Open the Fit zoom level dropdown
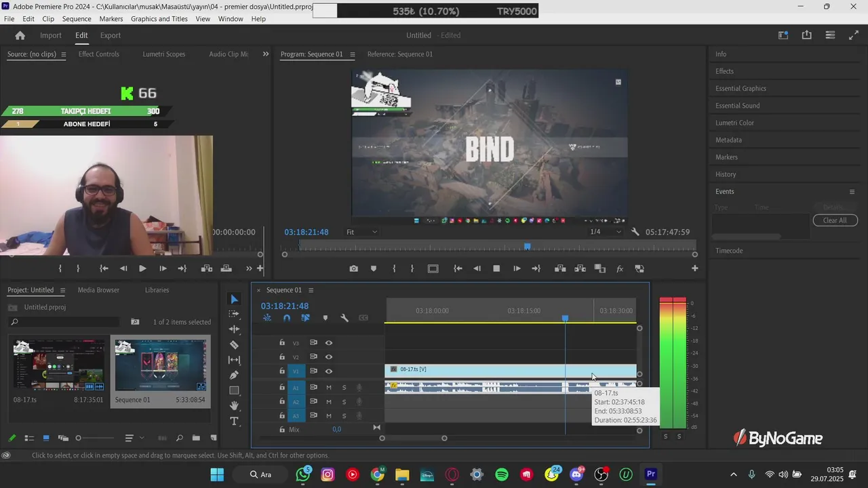Viewport: 868px width, 488px height. [362, 232]
